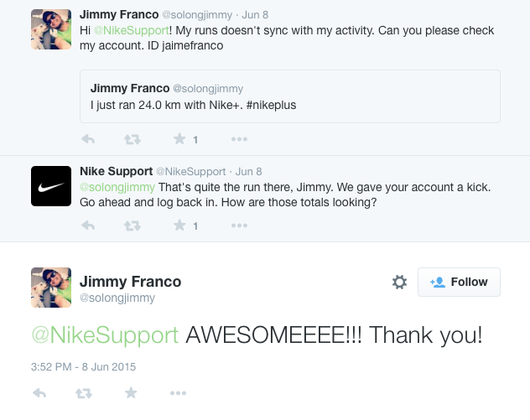Image resolution: width=530 pixels, height=420 pixels.
Task: Open more options on Jimmy's first tweet
Action: (239, 139)
